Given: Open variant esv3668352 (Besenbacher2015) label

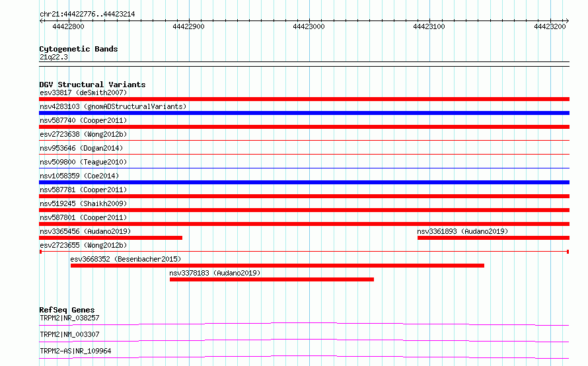Looking at the screenshot, I should [126, 259].
